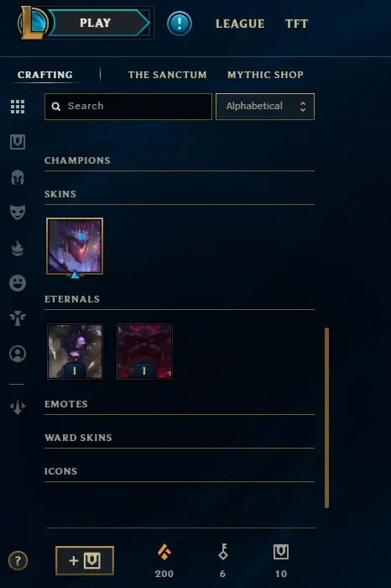Switch to The Sanctum tab

pos(168,75)
